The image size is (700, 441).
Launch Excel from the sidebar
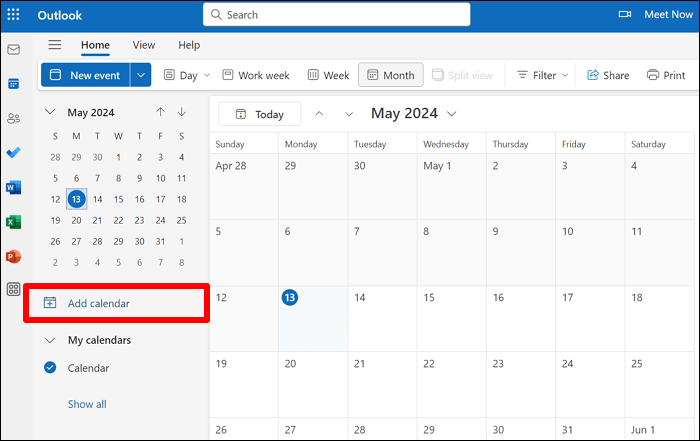[x=13, y=222]
